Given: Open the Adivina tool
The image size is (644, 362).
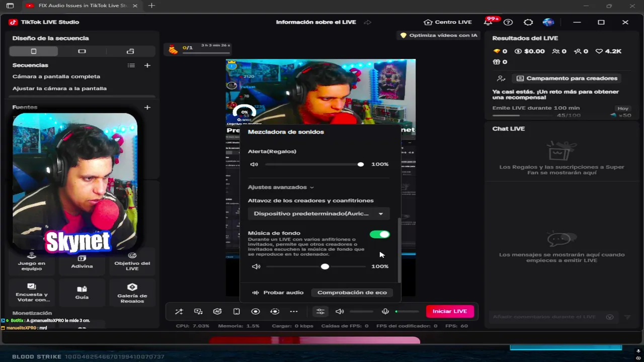Looking at the screenshot, I should [82, 261].
